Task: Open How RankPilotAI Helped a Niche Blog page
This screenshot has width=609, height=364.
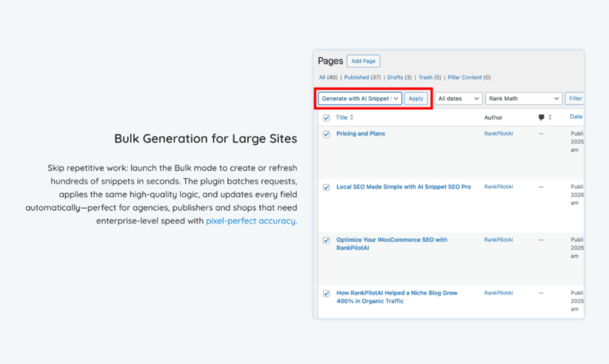Action: (x=397, y=297)
